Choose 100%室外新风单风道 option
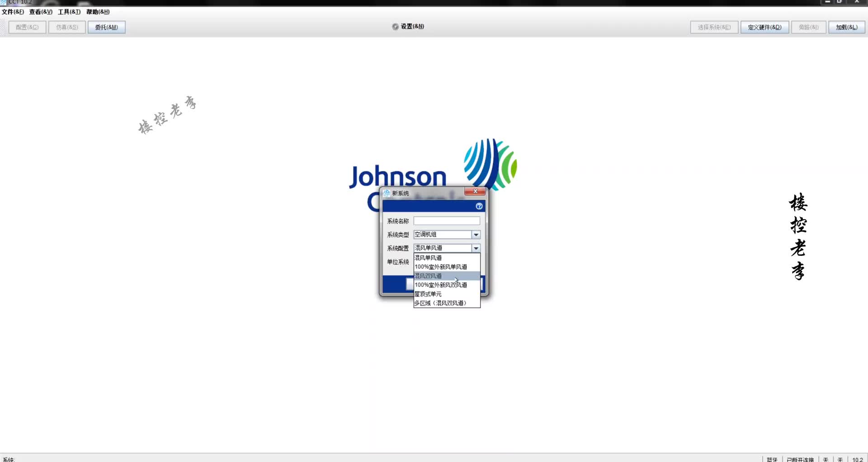868x462 pixels. click(447, 267)
